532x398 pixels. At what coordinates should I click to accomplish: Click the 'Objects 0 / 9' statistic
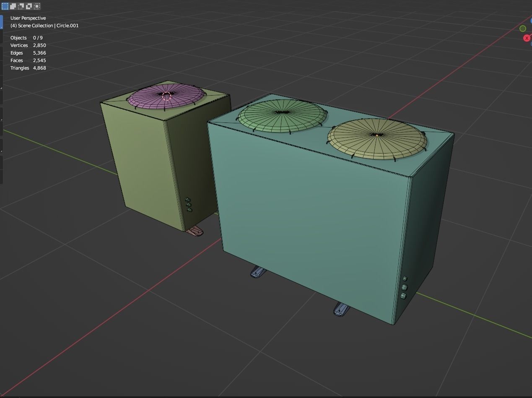26,38
